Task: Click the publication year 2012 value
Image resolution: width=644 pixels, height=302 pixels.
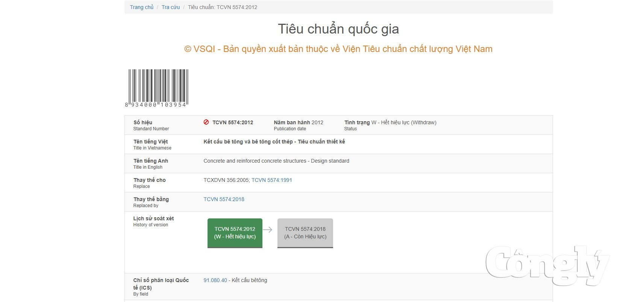Action: coord(317,122)
